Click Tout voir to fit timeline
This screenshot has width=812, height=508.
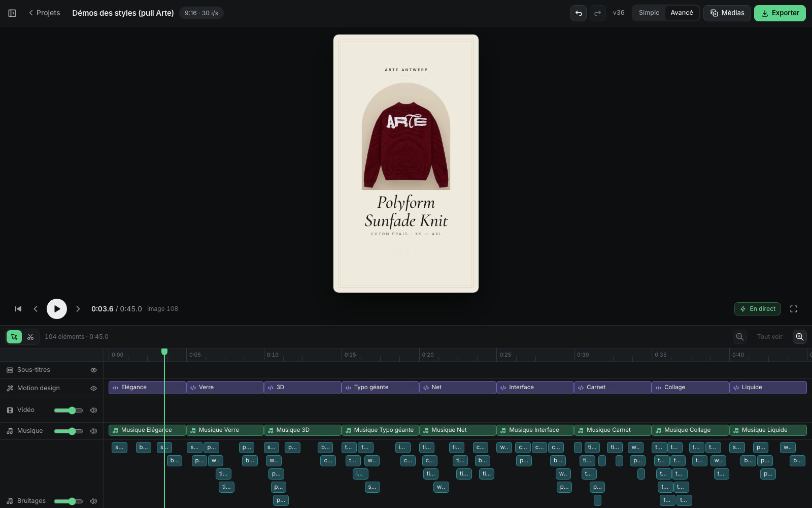tap(769, 337)
